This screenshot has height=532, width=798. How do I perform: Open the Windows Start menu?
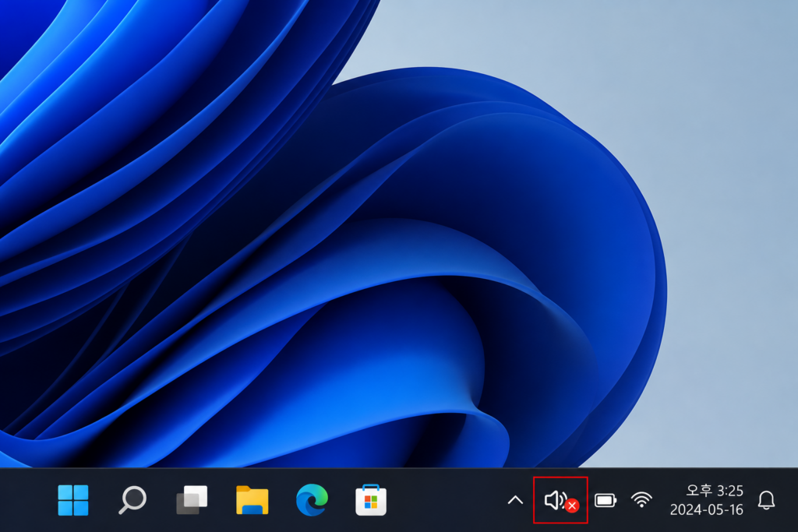click(73, 501)
